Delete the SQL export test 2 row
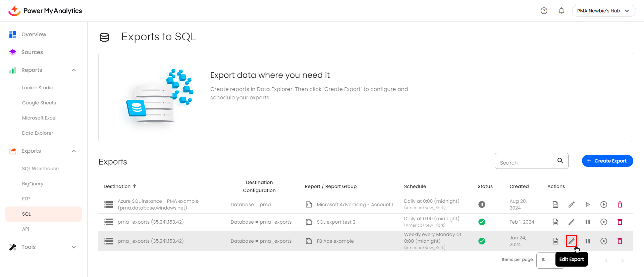 coord(620,222)
